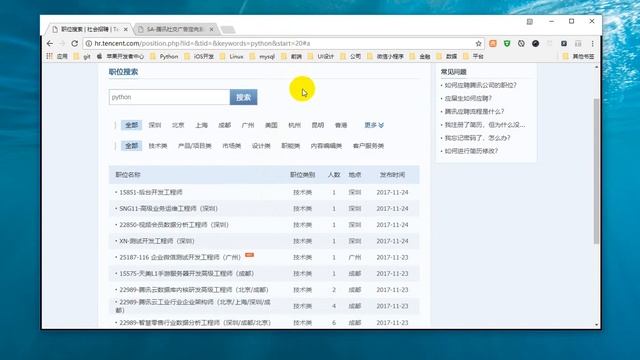Open job XN-测试开发工程师（深圳）
Image resolution: width=640 pixels, height=360 pixels.
click(x=157, y=241)
